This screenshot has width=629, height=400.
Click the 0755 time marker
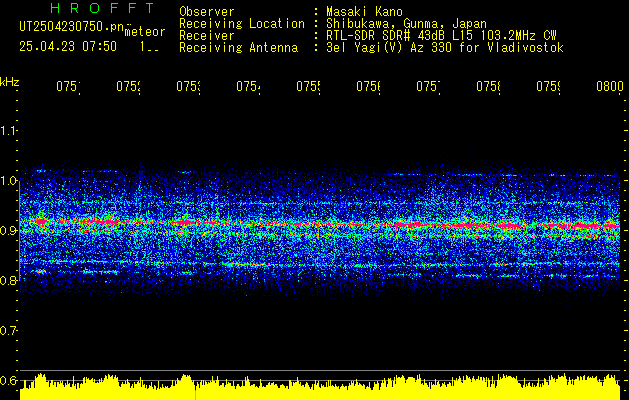pyautogui.click(x=308, y=87)
